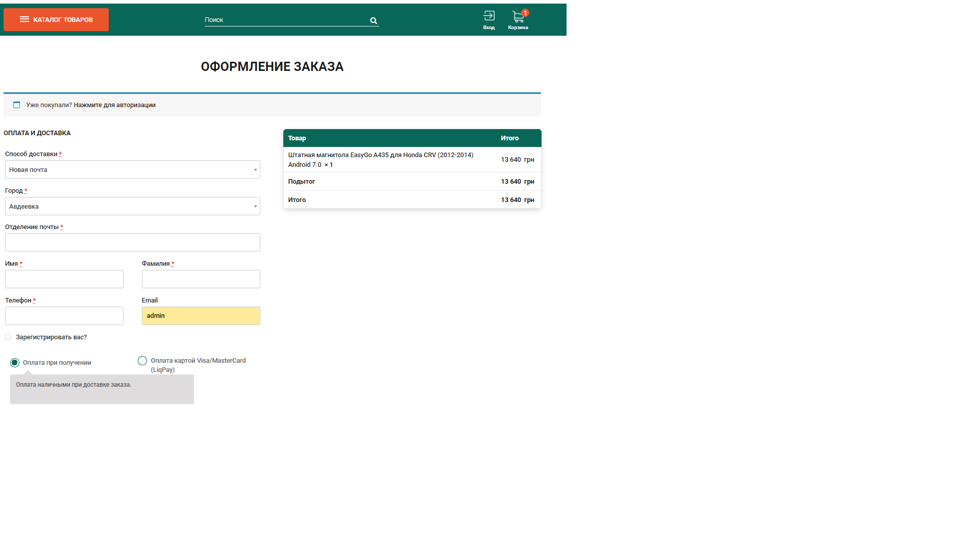
Task: Click the cart badge showing 1
Action: pyautogui.click(x=525, y=13)
